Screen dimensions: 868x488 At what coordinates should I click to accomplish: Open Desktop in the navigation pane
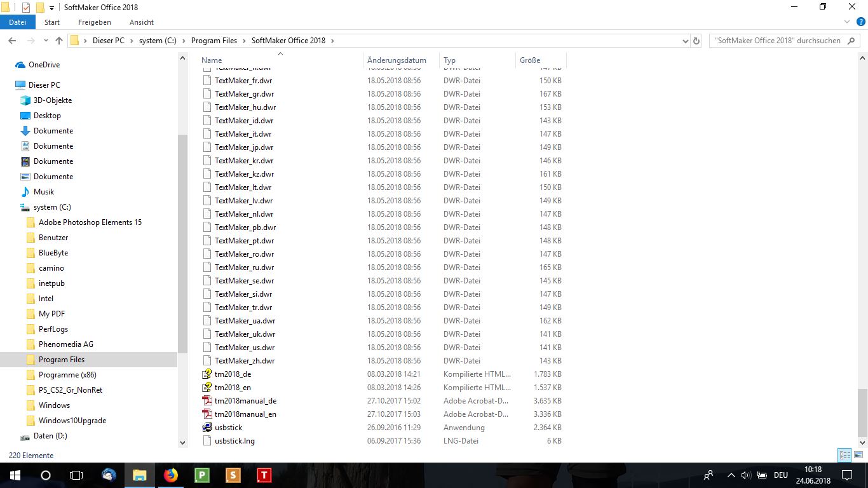coord(47,116)
